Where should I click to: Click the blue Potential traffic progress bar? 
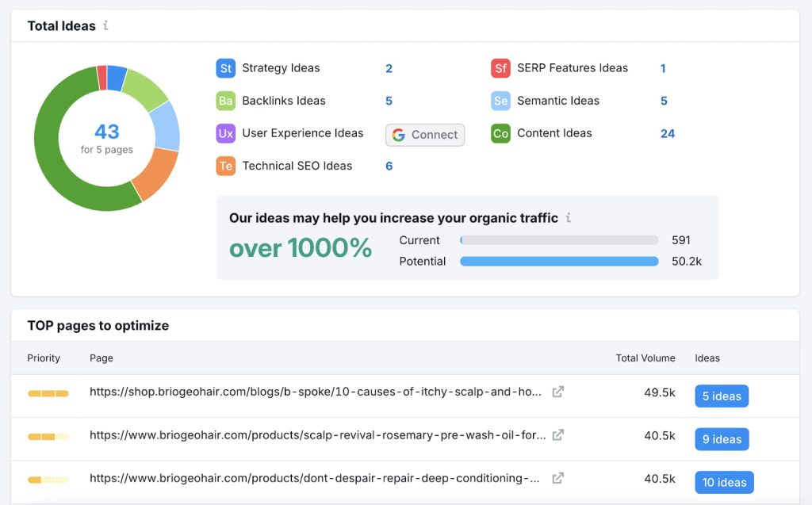coord(559,261)
